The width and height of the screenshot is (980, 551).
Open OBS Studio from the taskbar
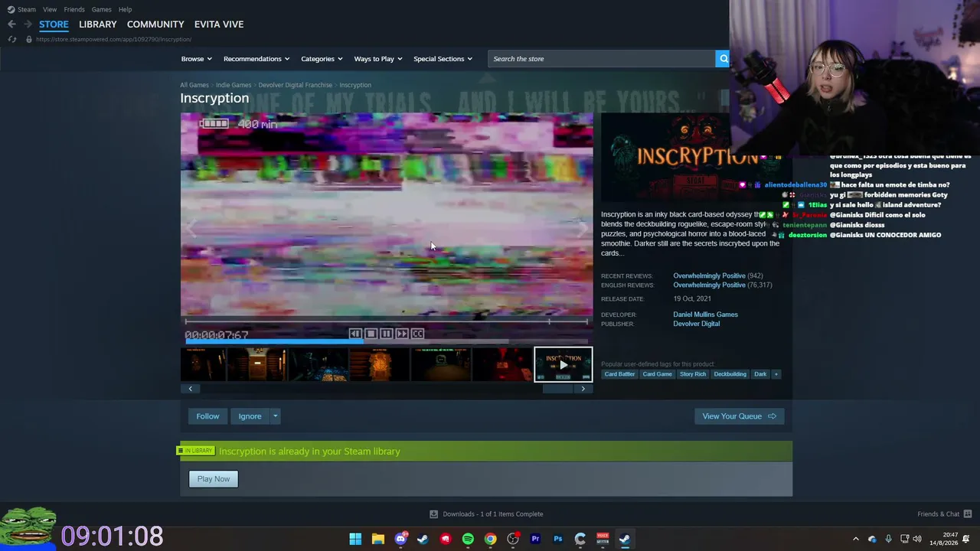pyautogui.click(x=513, y=539)
